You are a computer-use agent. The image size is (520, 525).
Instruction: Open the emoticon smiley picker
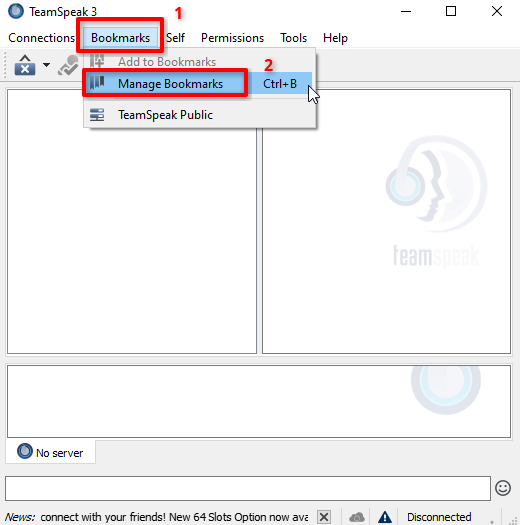[503, 488]
